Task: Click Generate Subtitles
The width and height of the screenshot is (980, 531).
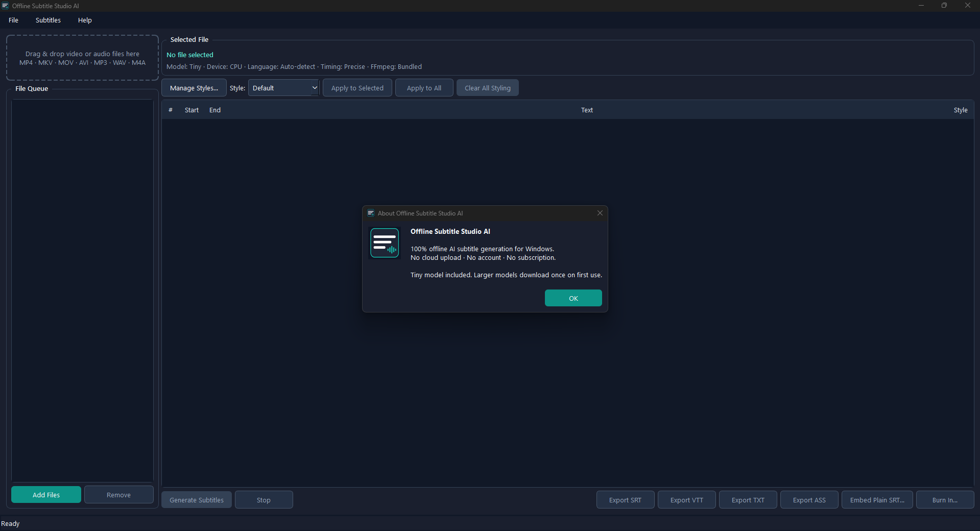Action: coord(197,500)
